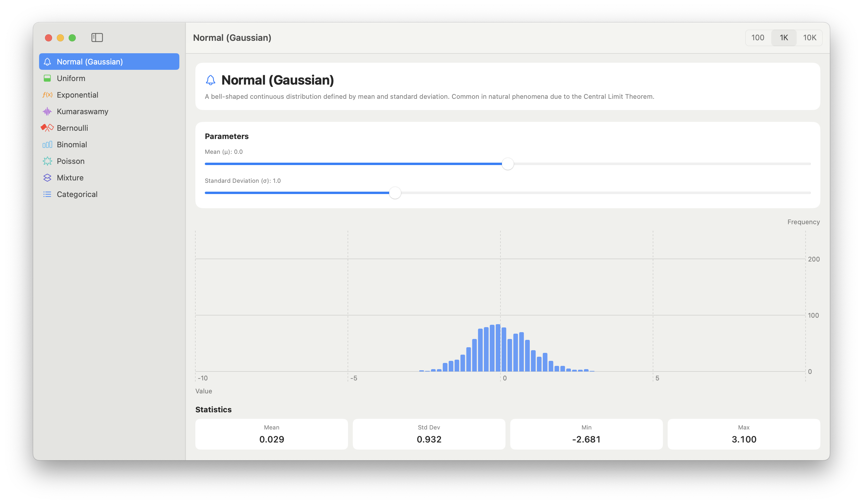Click the Standard Deviation slider knob
Viewport: 863px width, 504px height.
[x=395, y=193]
